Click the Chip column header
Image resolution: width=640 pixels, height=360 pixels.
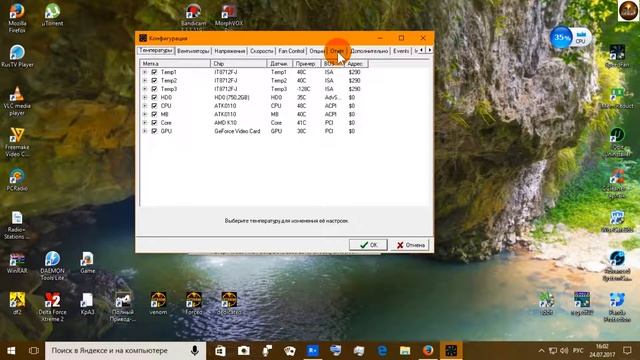pyautogui.click(x=238, y=64)
